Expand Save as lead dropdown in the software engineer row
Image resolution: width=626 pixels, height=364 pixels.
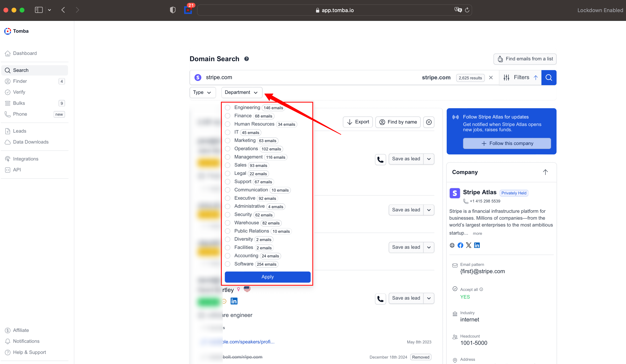[x=429, y=298]
